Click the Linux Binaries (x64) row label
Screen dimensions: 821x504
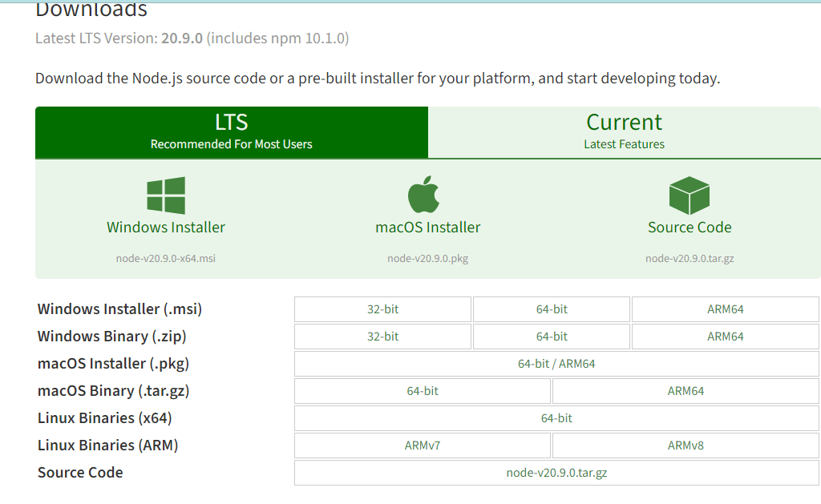tap(105, 417)
